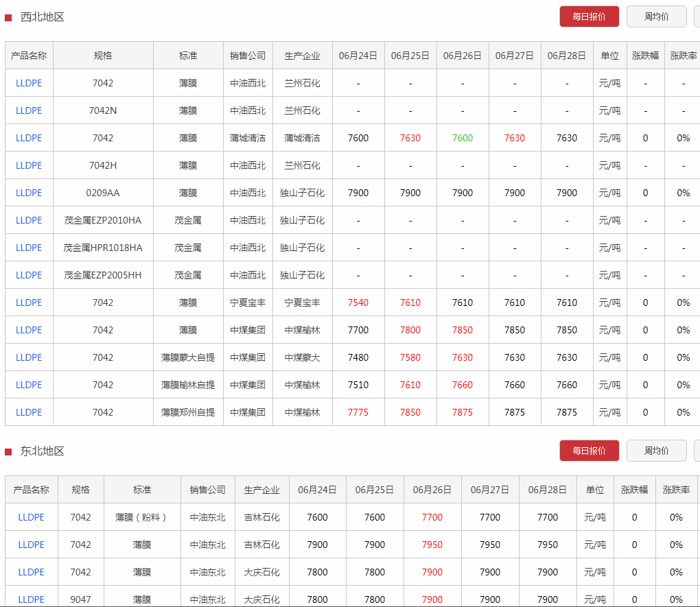This screenshot has width=700, height=607.
Task: Click 规格 header in 西北地区 table
Action: [x=103, y=56]
